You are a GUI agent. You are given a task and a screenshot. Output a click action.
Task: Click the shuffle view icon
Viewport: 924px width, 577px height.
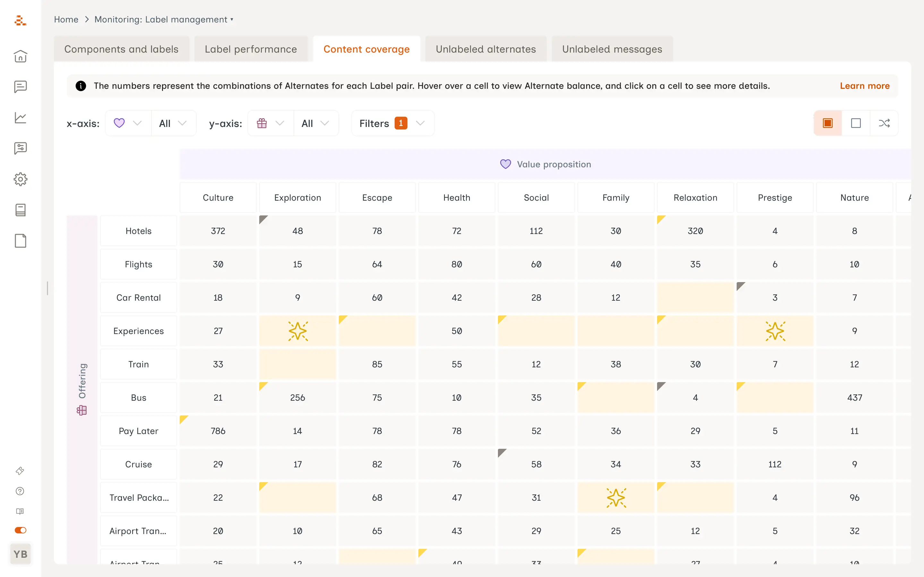884,123
